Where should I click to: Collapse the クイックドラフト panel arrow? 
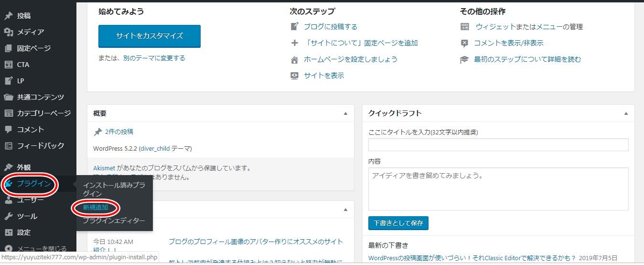626,114
